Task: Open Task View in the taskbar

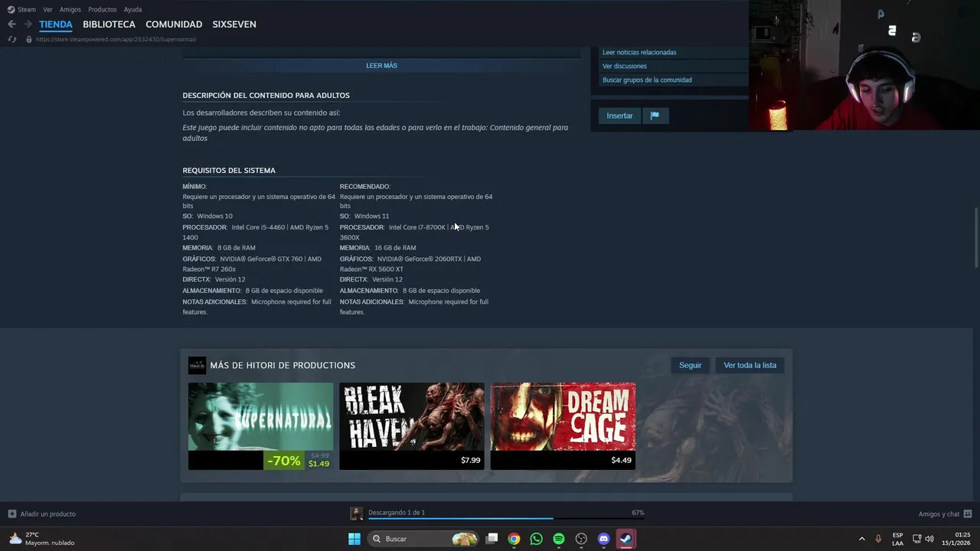Action: click(x=492, y=539)
